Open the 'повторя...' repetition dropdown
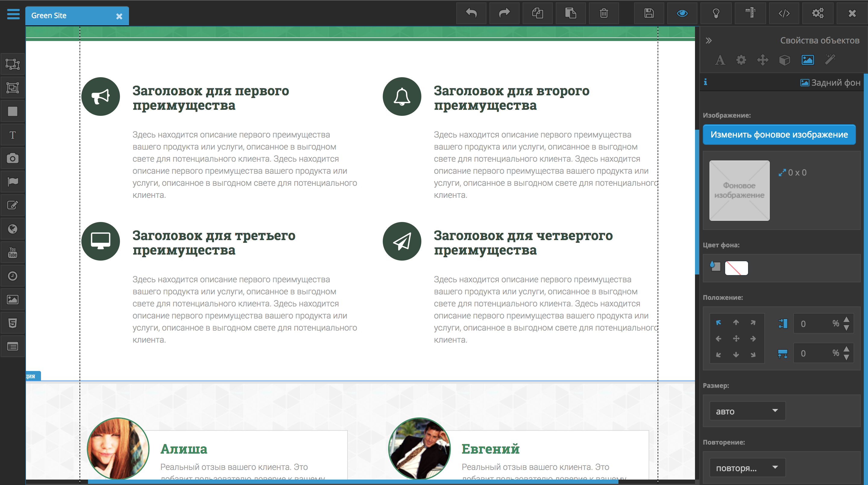Screen dimensions: 868x485 point(747,468)
